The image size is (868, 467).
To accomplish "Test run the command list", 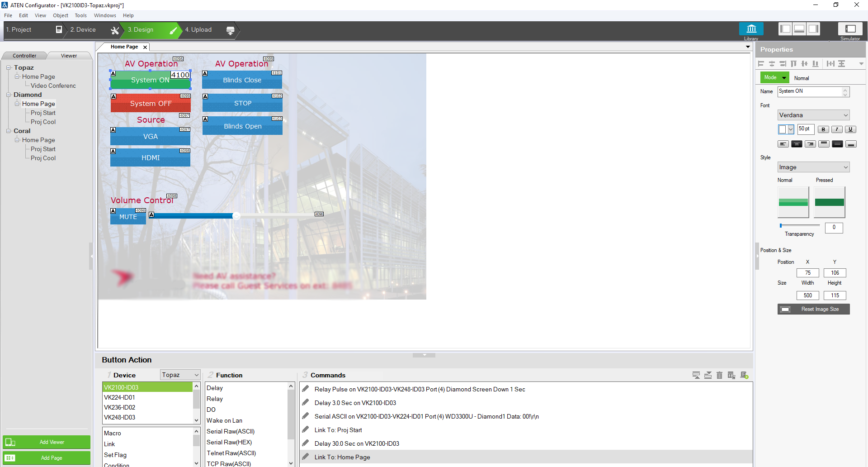I will (744, 375).
